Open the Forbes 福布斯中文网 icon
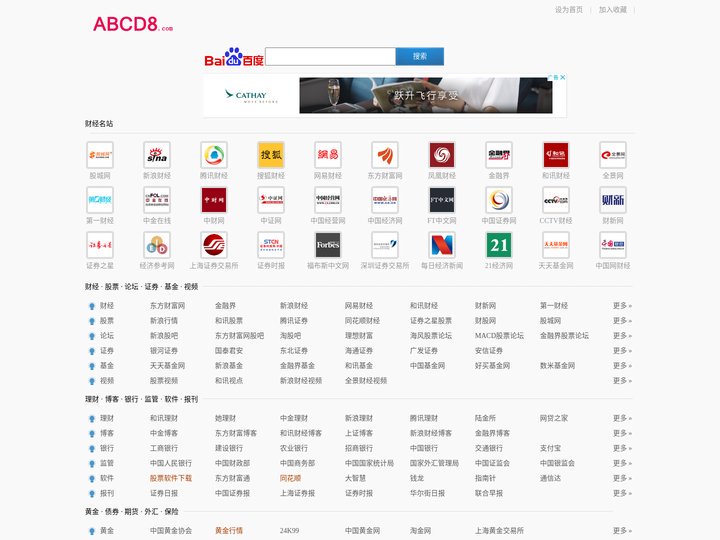720x540 pixels. point(328,245)
